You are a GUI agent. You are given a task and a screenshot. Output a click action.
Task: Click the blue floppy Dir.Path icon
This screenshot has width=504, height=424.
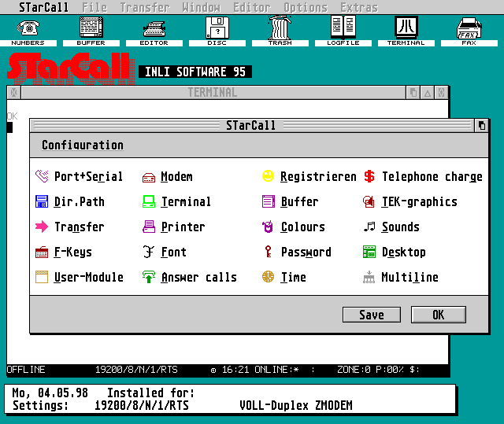[x=42, y=201]
